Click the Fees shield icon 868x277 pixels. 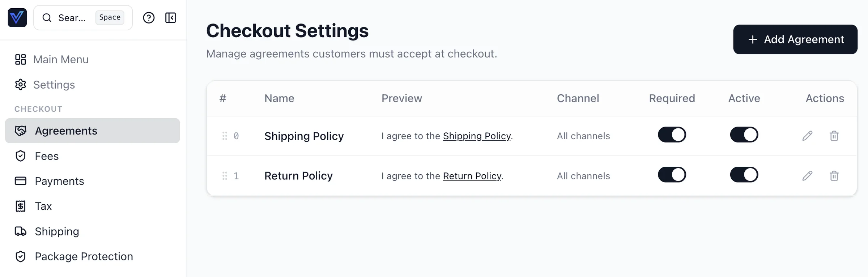pyautogui.click(x=20, y=156)
